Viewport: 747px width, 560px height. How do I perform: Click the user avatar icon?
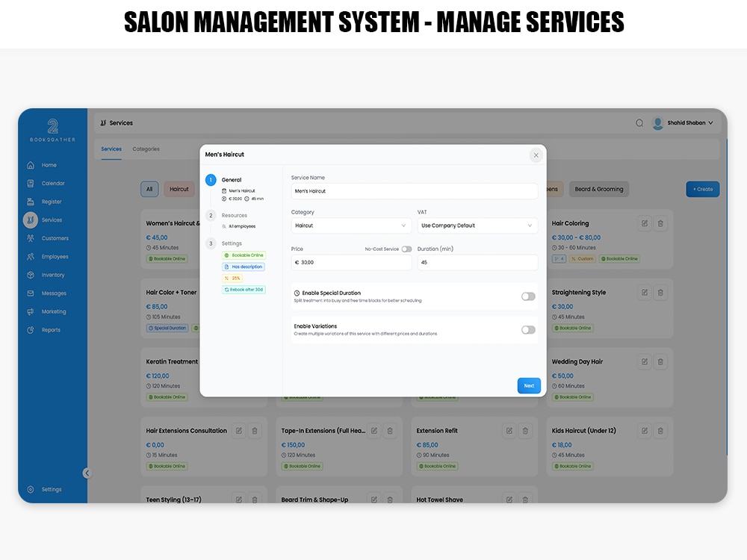[657, 123]
